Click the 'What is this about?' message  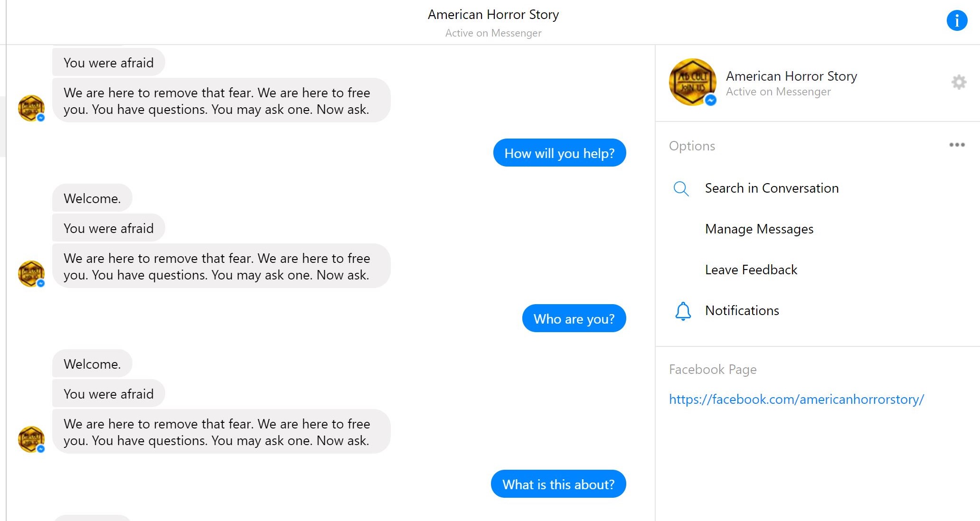point(558,484)
